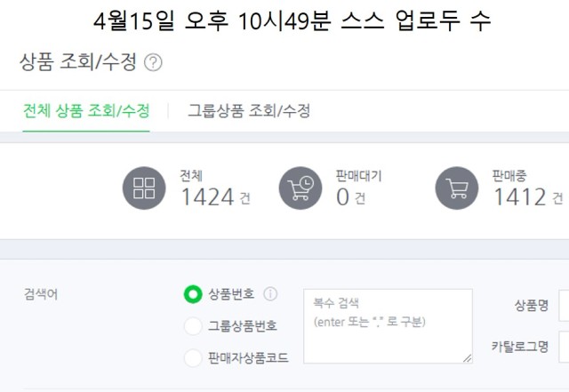Viewport: 569px width, 392px height.
Task: Choose the 판매자상품코드 radio option
Action: click(x=193, y=358)
